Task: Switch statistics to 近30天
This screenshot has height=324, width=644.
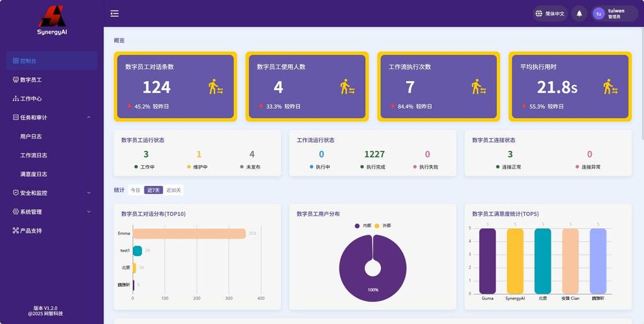Action: [174, 190]
